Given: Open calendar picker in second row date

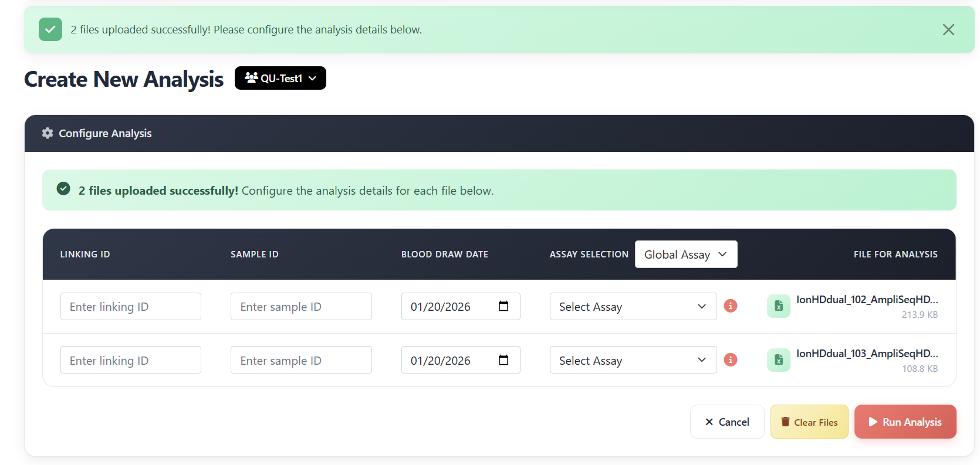Looking at the screenshot, I should [x=503, y=360].
